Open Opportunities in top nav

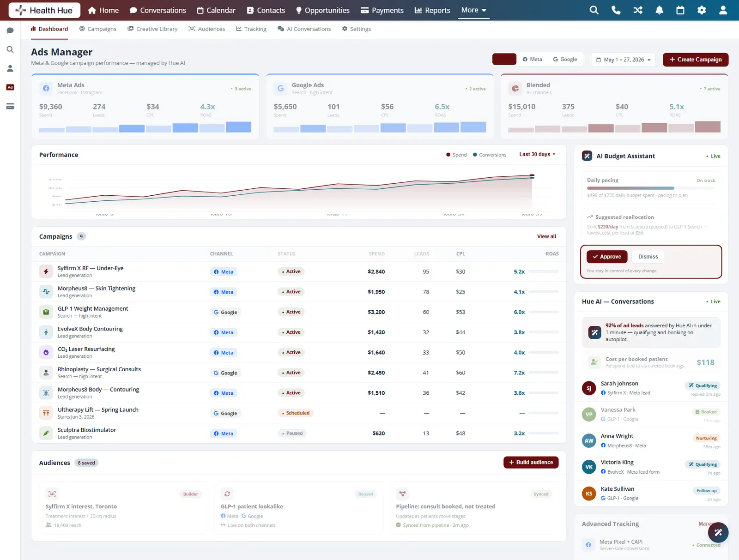tap(322, 10)
